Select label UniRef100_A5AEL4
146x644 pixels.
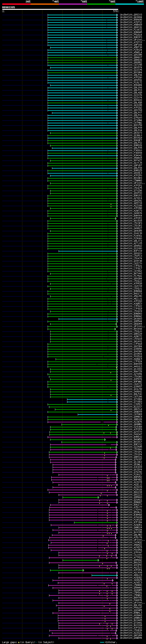click(x=131, y=53)
